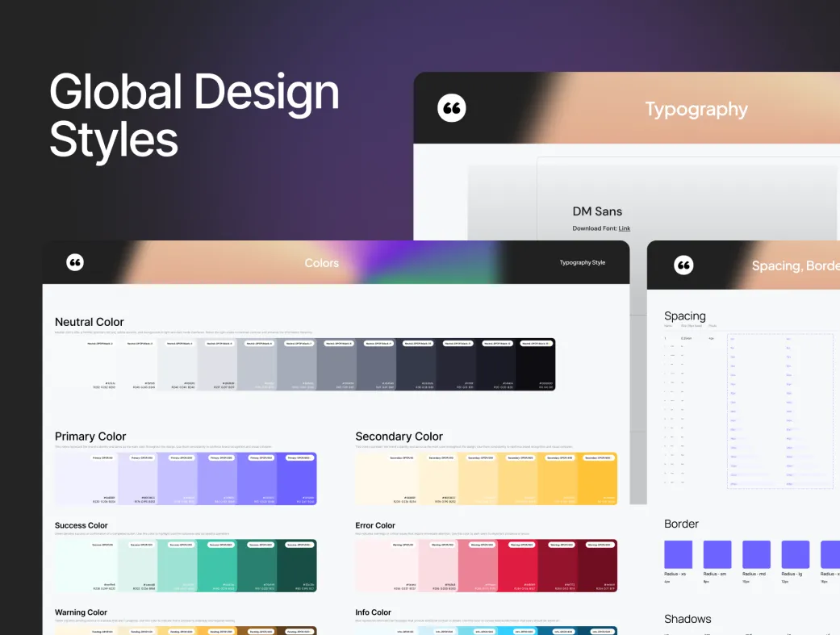This screenshot has height=635, width=840.
Task: Select the Radius - md border square
Action: (756, 554)
